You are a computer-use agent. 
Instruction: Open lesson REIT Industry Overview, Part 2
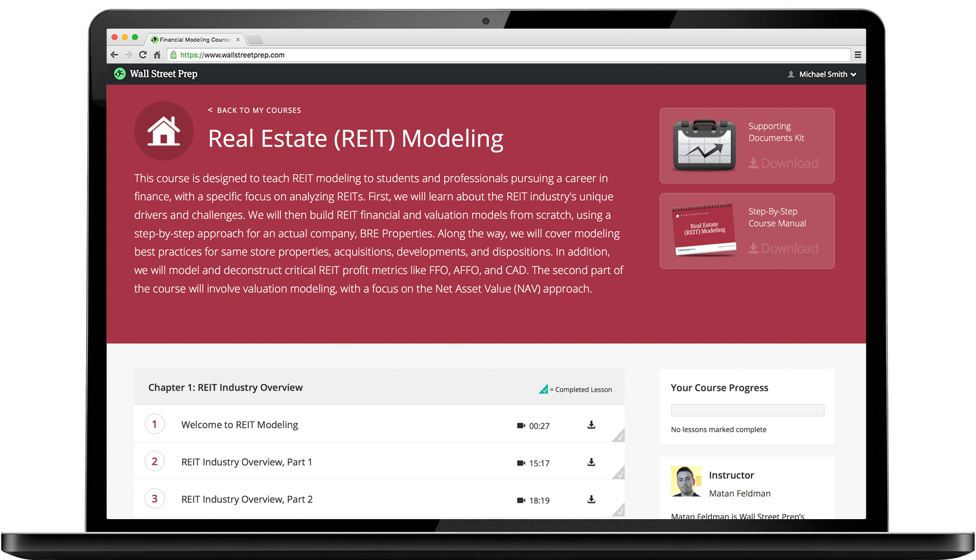[247, 499]
